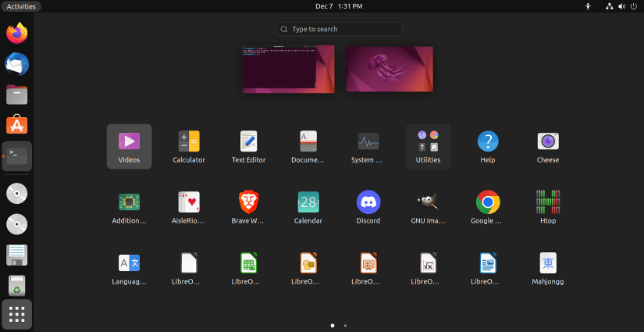Open the lower disc drive in dock

(17, 224)
